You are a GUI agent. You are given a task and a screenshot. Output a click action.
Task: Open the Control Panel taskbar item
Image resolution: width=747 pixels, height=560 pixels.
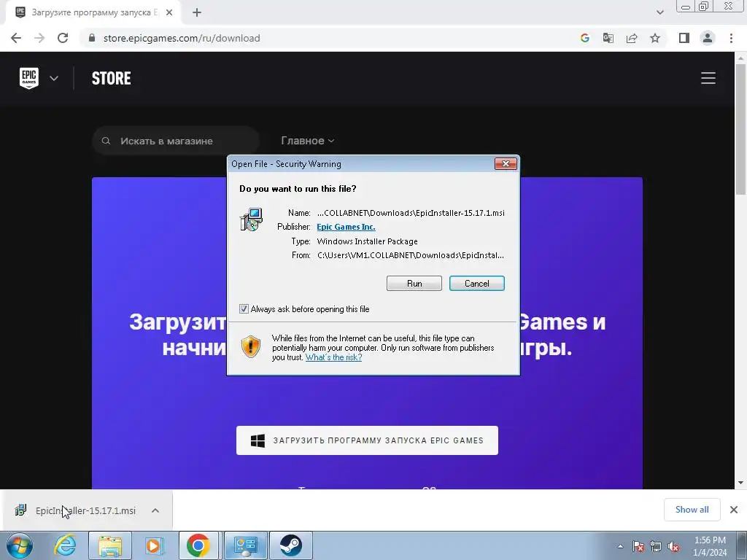246,545
